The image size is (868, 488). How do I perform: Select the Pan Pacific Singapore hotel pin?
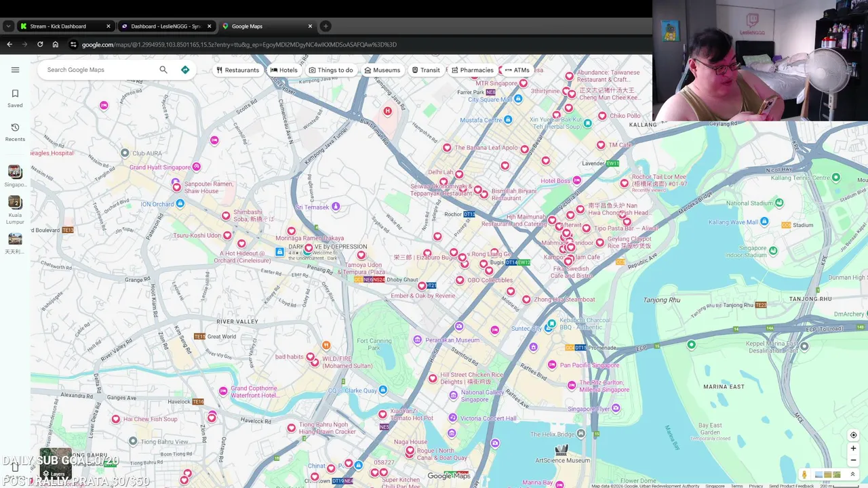tap(553, 365)
